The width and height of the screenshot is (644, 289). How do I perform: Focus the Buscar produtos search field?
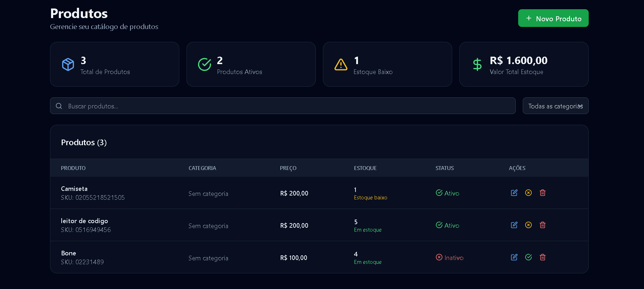(282, 106)
